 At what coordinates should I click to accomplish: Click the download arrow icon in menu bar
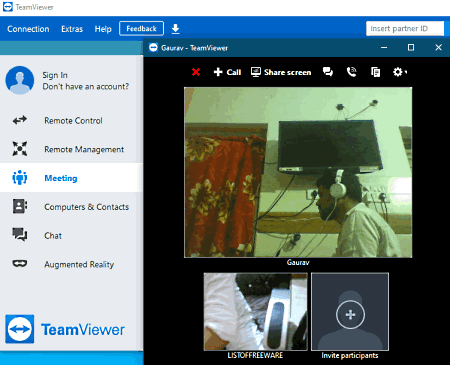coord(176,29)
